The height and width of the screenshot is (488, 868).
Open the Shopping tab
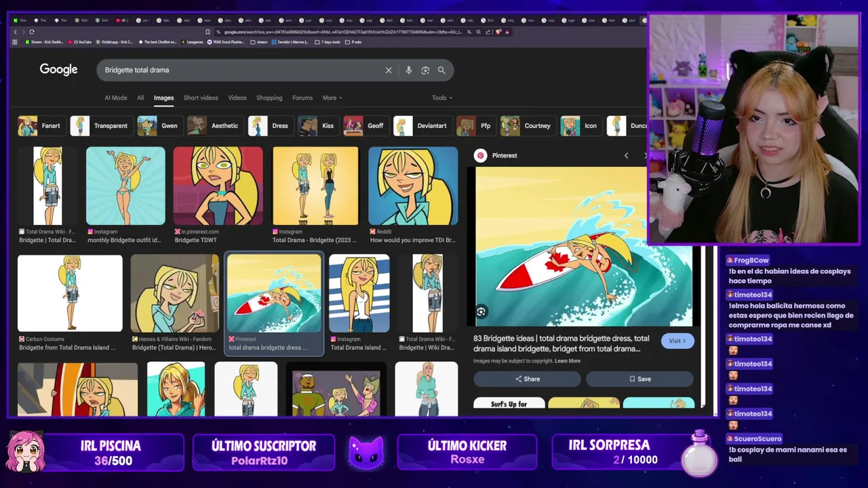(269, 98)
